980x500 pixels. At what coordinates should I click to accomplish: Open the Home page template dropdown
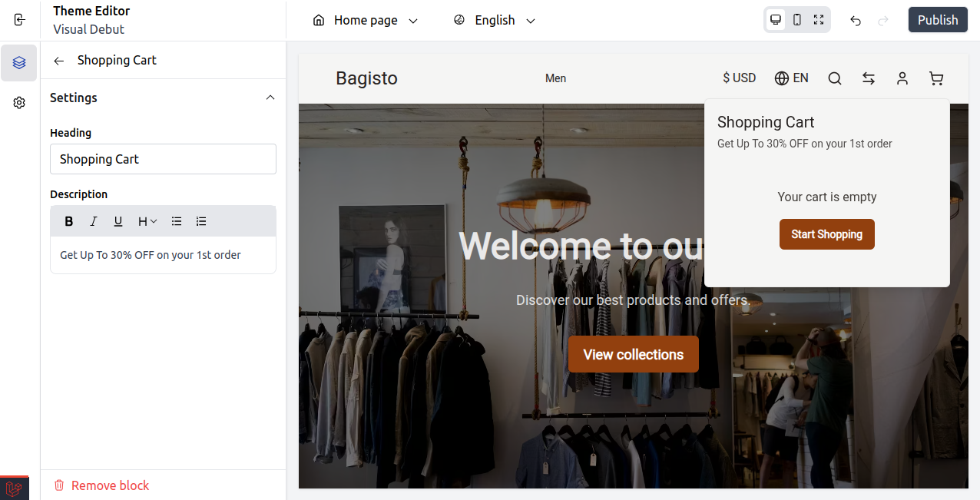pos(366,21)
